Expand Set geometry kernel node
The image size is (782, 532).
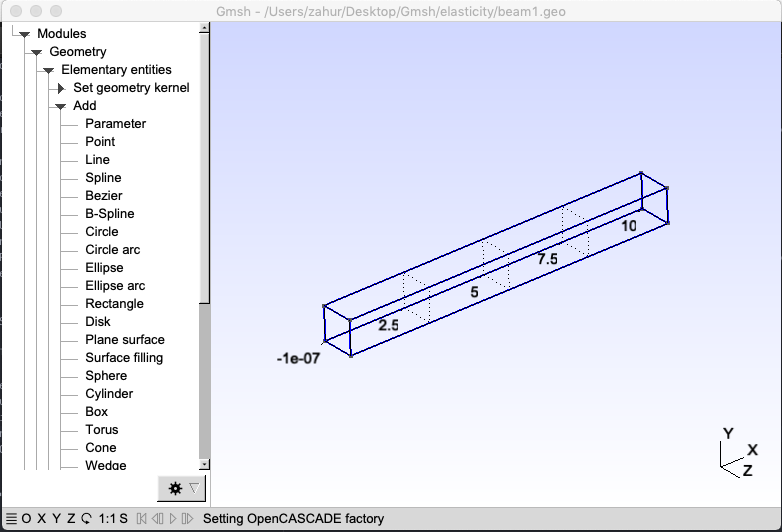coord(61,88)
